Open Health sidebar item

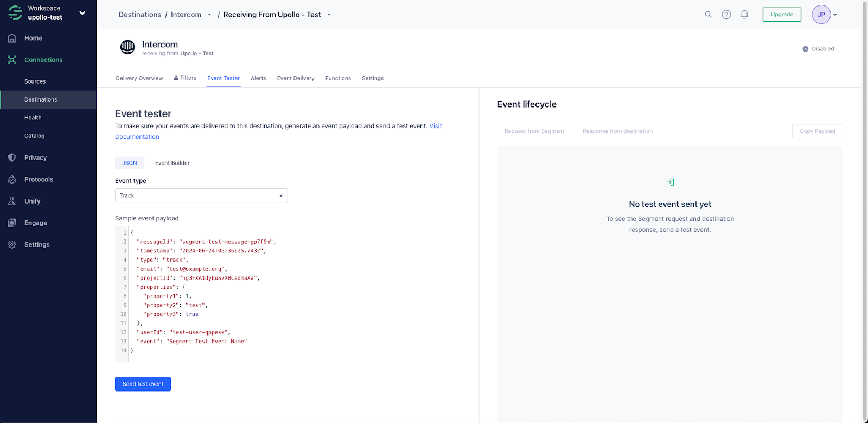tap(33, 118)
